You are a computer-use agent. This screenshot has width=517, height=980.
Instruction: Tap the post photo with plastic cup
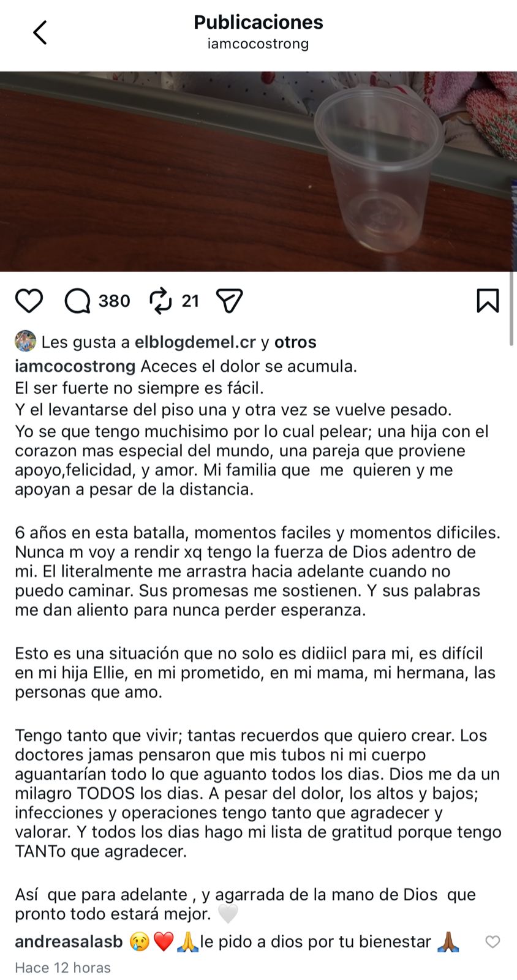coord(257,171)
